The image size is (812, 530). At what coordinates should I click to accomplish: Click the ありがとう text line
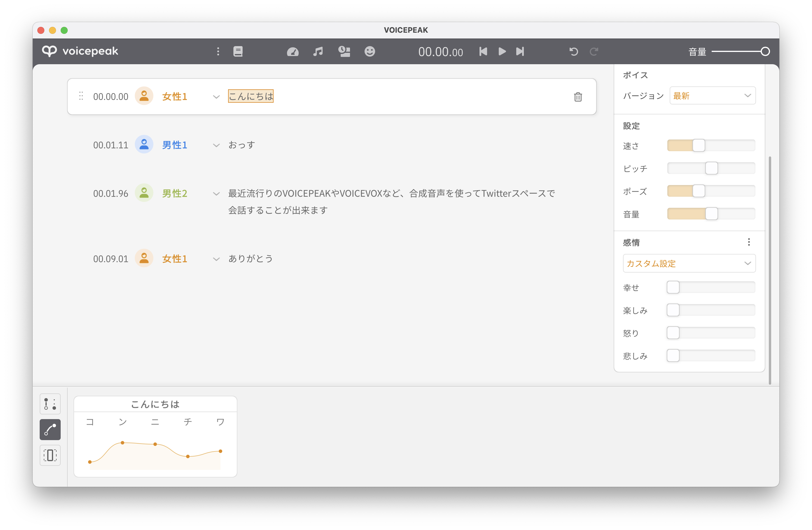point(251,259)
